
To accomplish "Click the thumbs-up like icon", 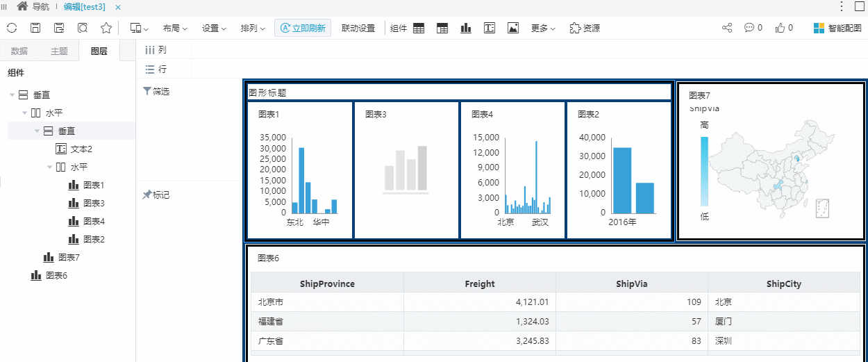I will tap(784, 28).
